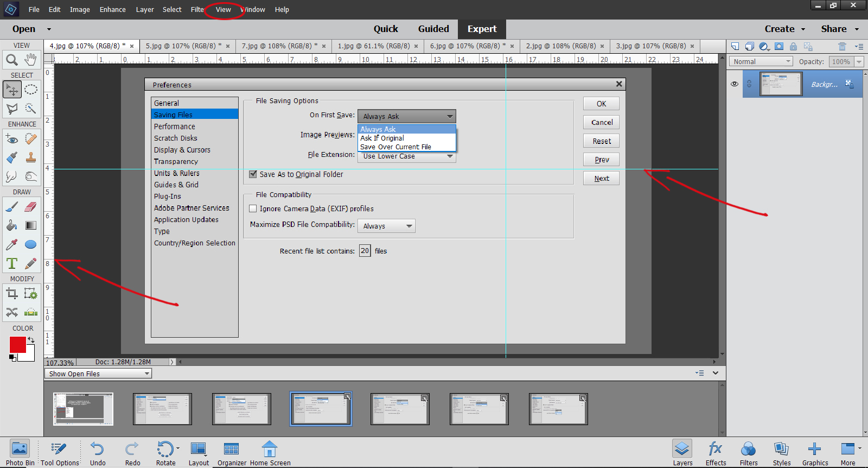Screen dimensions: 868x468
Task: Select the Hand tool
Action: click(x=31, y=60)
